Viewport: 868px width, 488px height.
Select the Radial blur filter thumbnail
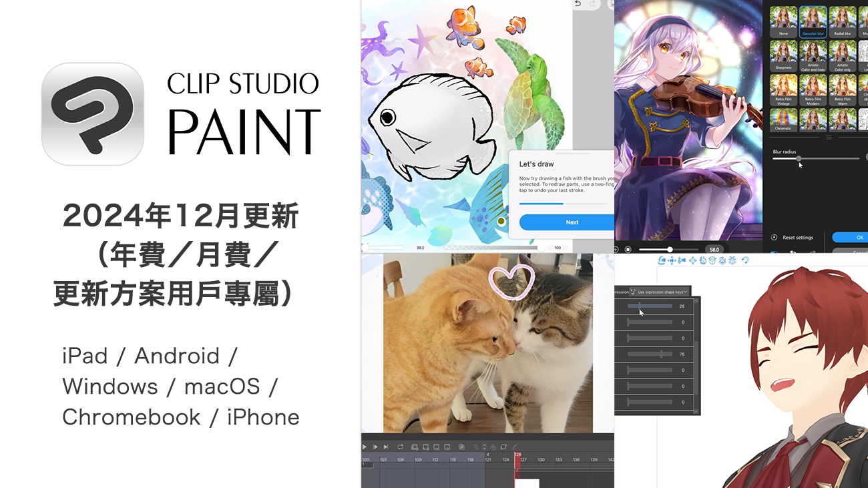click(843, 22)
